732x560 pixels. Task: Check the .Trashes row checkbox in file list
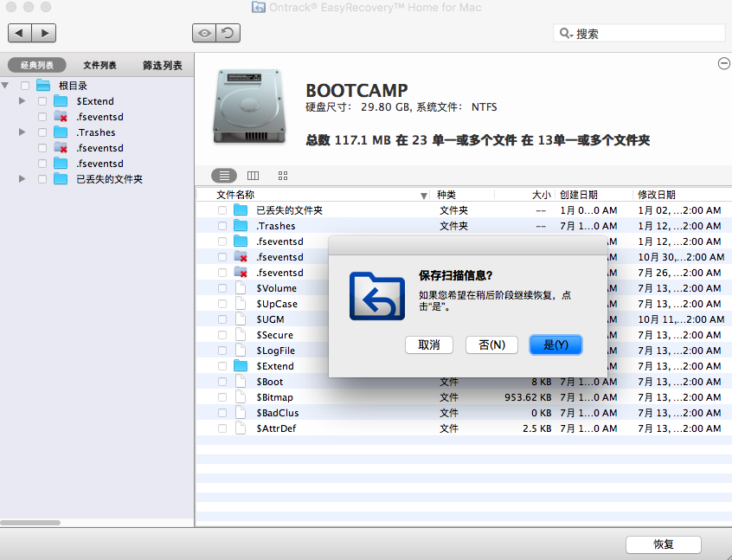(223, 226)
